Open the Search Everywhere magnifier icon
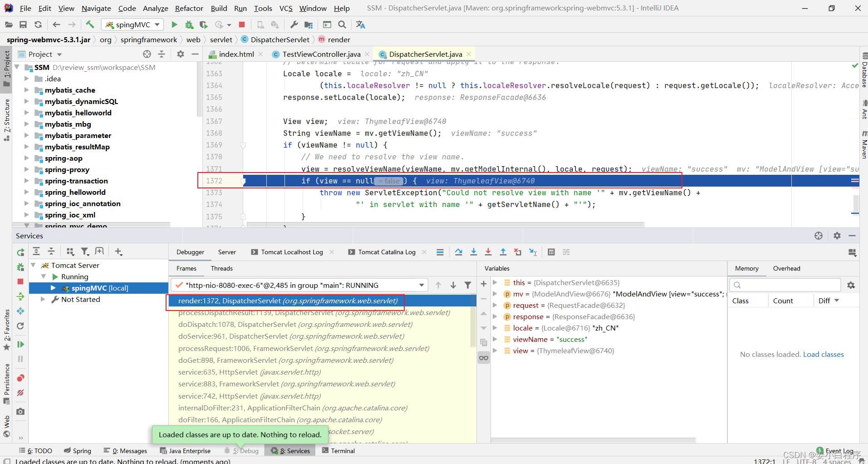Image resolution: width=868 pixels, height=464 pixels. [342, 25]
